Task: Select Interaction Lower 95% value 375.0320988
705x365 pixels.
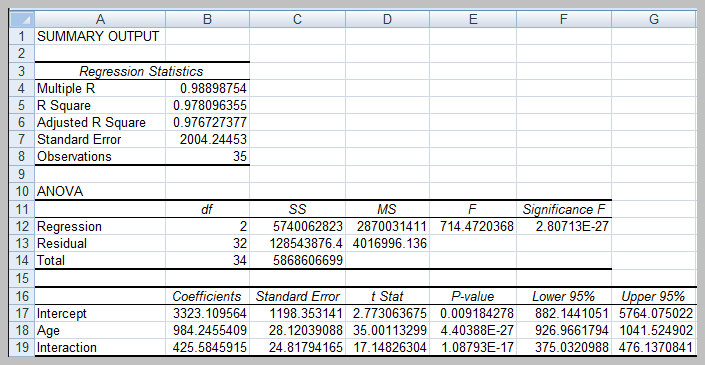Action: click(x=564, y=347)
